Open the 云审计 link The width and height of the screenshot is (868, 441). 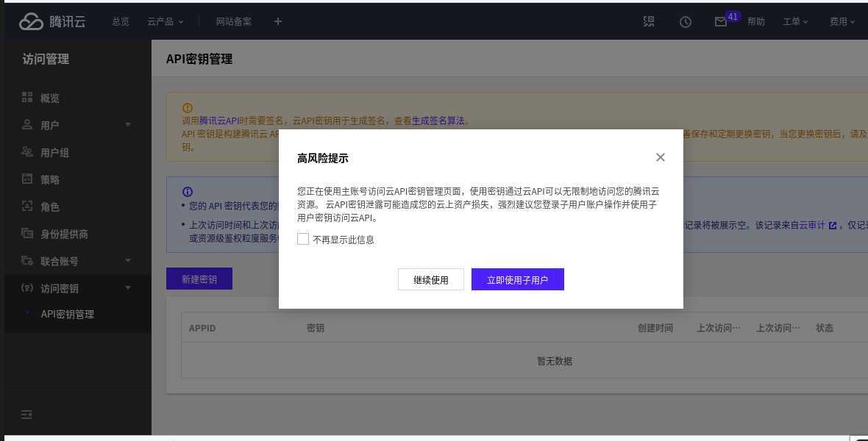[814, 225]
